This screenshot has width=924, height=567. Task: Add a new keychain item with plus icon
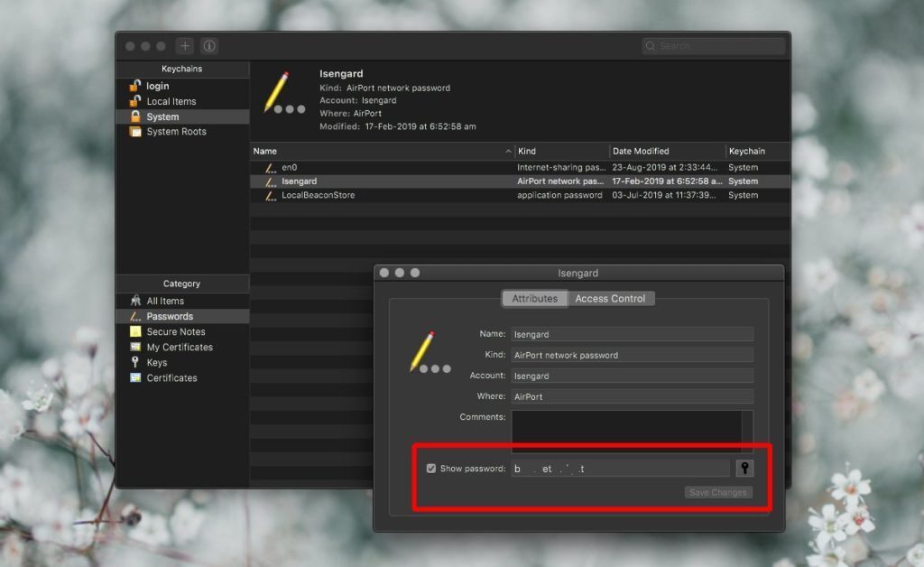pyautogui.click(x=184, y=45)
